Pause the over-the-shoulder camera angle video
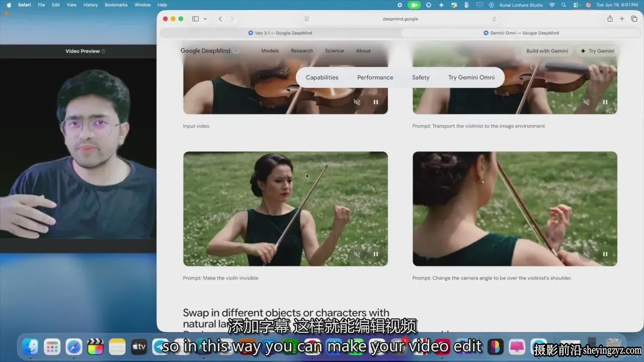Screen dimensions: 644x362 click(605, 254)
